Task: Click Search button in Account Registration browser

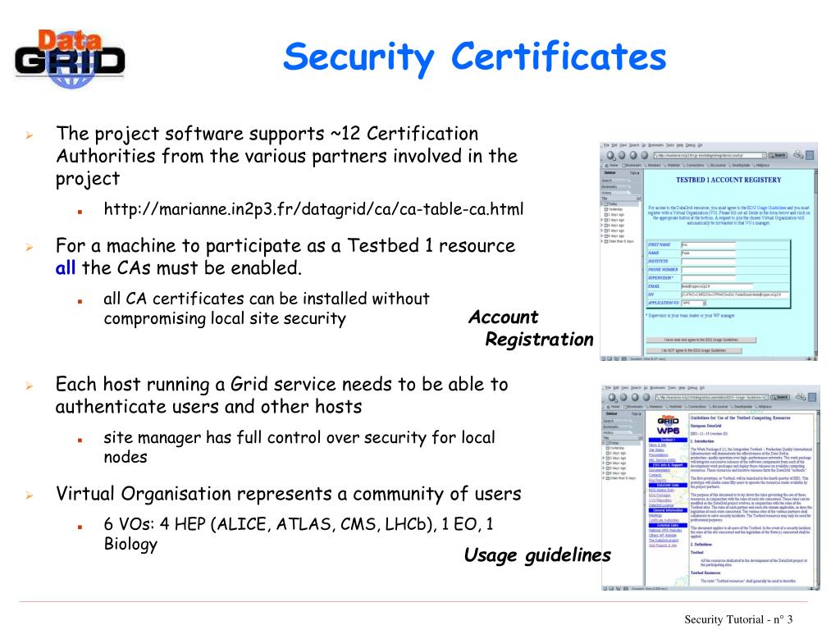Action: (778, 155)
